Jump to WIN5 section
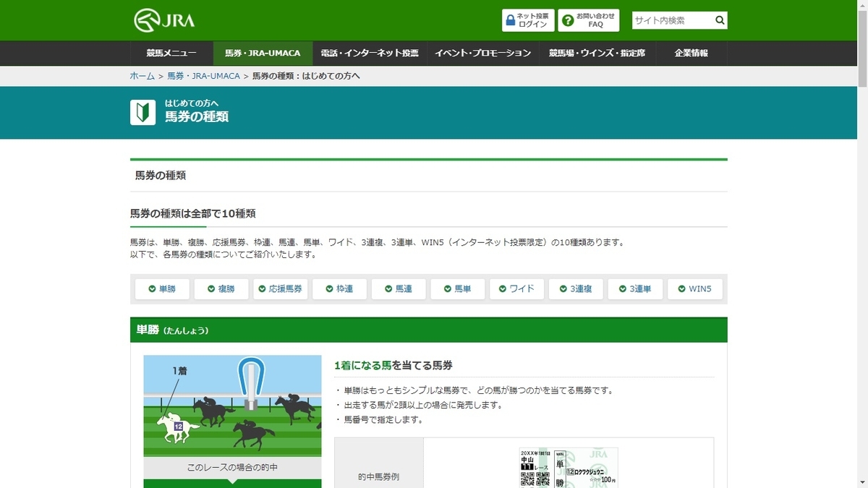The width and height of the screenshot is (868, 488). [694, 289]
